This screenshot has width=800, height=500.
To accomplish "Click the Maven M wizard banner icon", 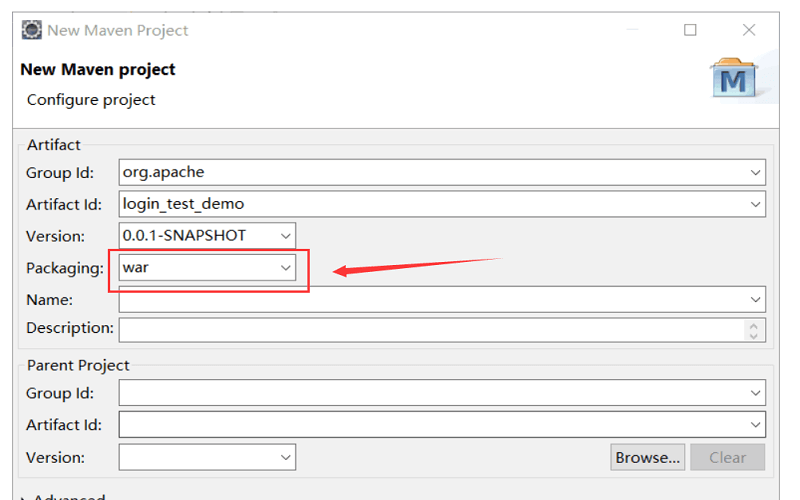I will (734, 78).
